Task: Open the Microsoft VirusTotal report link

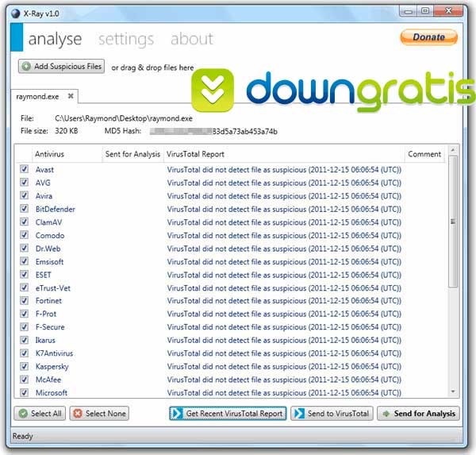Action: 284,393
